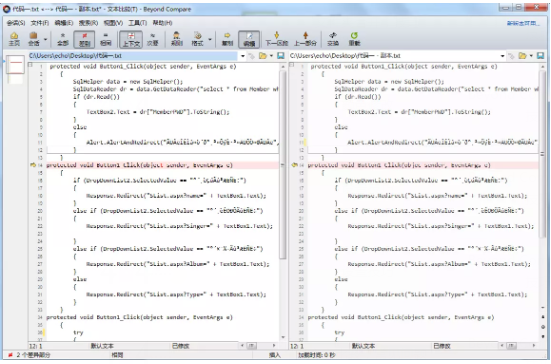
Task: Expand the left file path history dropdown
Action: tap(242, 56)
